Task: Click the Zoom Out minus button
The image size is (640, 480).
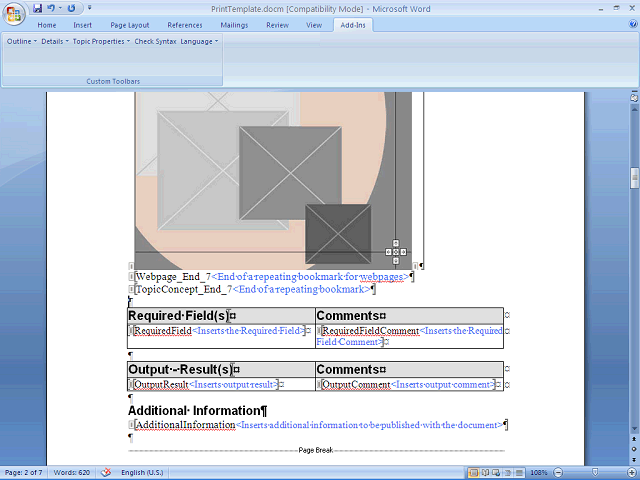Action: (558, 473)
